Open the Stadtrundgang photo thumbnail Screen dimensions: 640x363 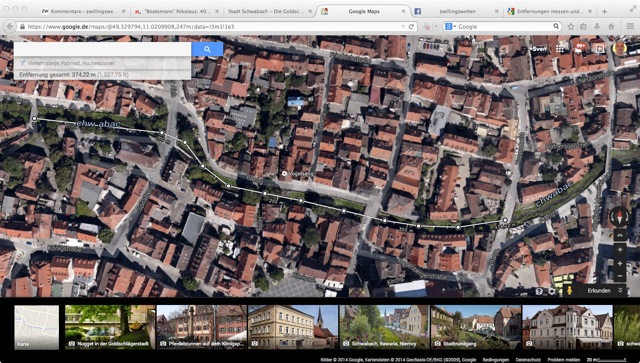pyautogui.click(x=476, y=327)
